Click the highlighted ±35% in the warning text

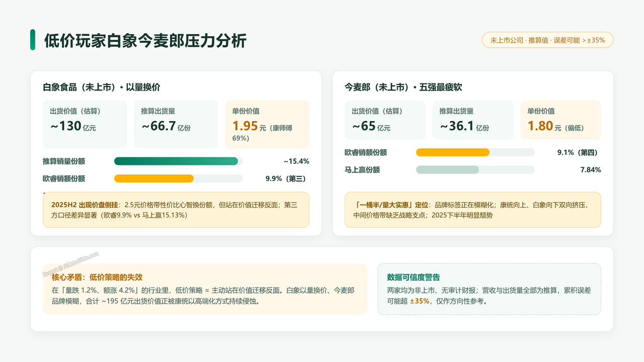point(420,301)
